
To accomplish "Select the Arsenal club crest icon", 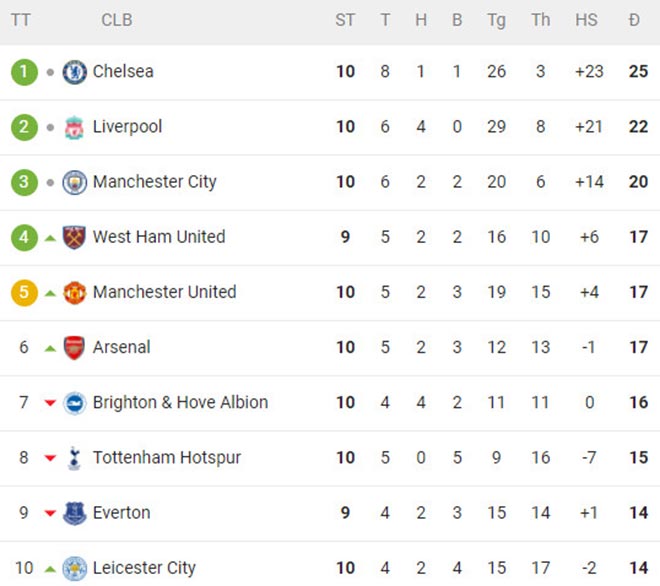I will click(75, 347).
